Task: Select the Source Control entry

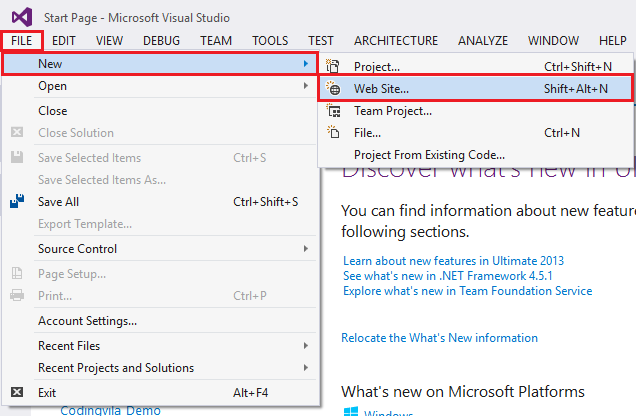Action: click(x=159, y=249)
